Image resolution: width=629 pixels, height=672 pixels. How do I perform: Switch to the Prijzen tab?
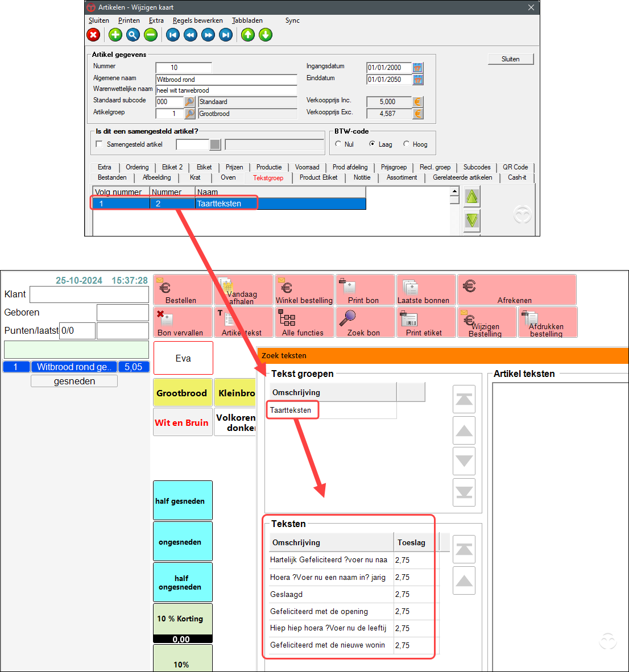click(234, 167)
